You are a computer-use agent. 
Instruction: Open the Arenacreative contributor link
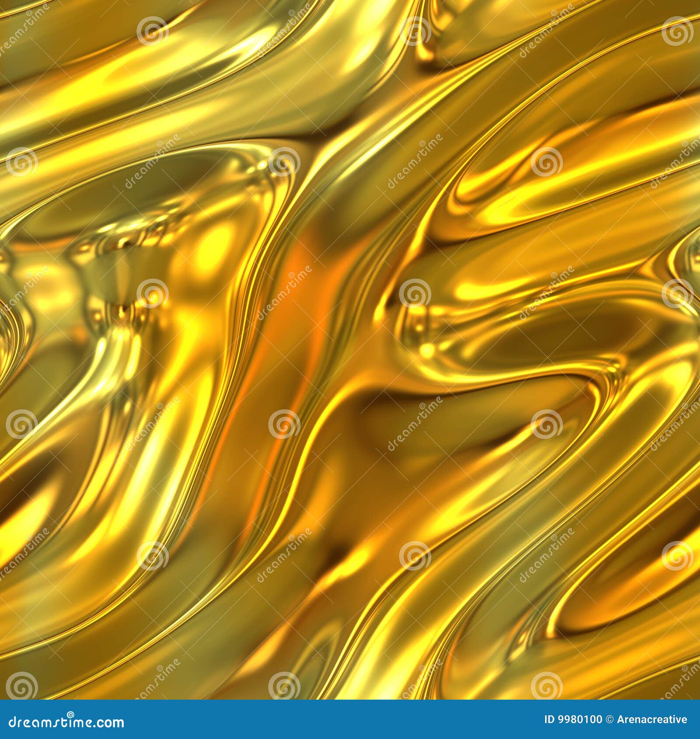[652, 719]
